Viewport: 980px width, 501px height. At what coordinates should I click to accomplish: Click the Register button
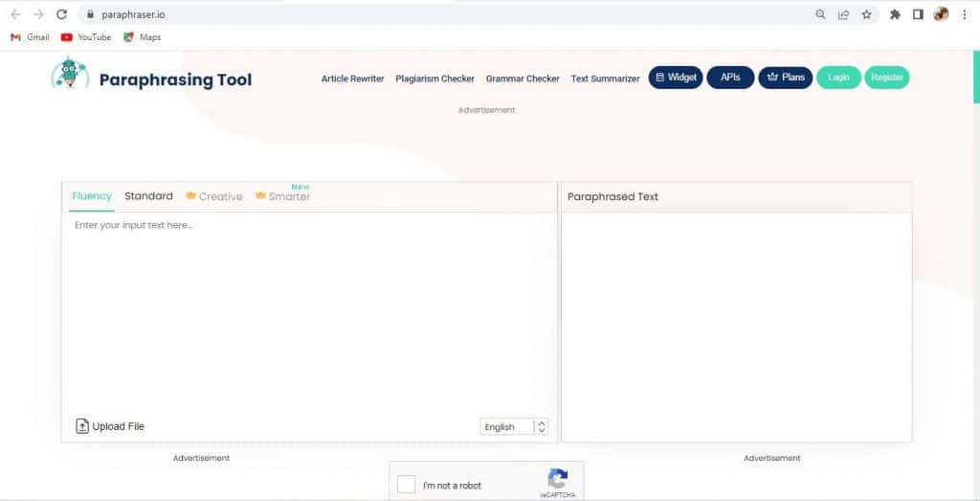(887, 78)
